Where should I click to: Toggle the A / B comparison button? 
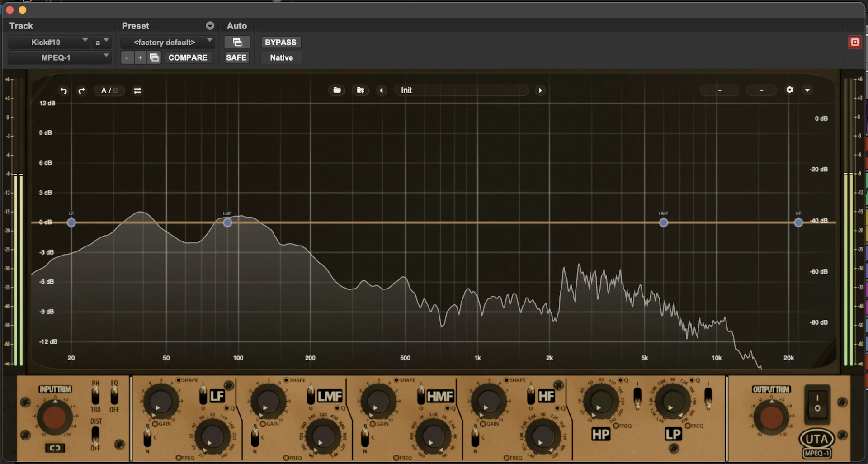coord(109,90)
